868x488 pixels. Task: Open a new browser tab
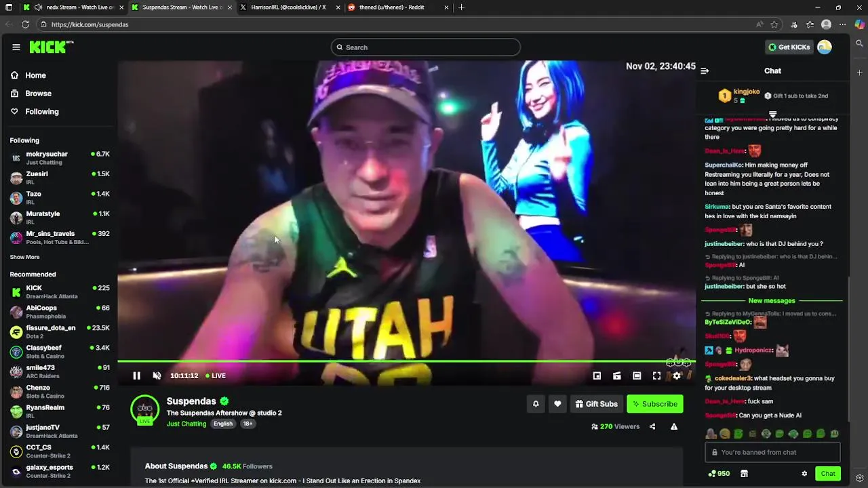point(461,7)
